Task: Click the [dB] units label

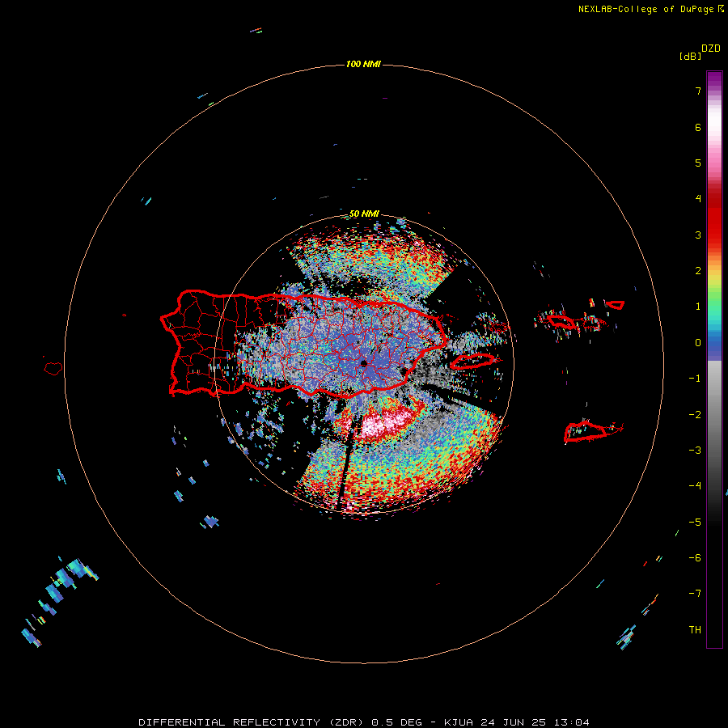Action: (690, 56)
